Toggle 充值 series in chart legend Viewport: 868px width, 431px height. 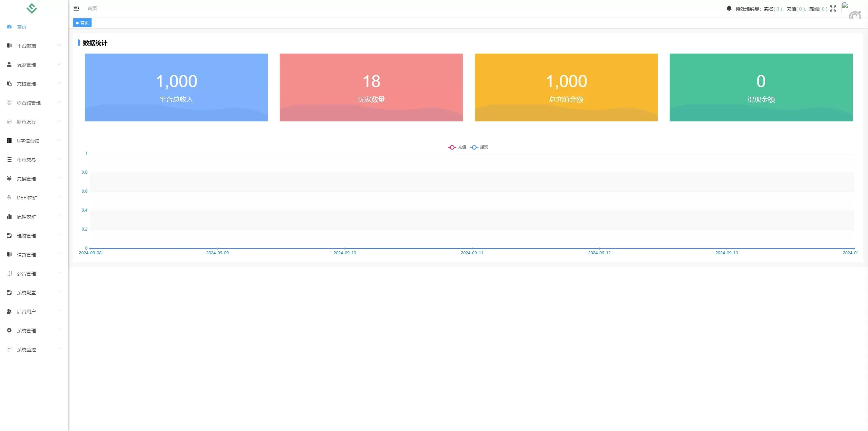[457, 147]
